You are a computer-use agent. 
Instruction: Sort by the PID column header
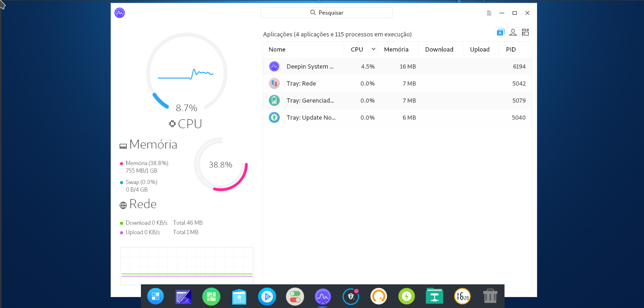click(x=511, y=49)
